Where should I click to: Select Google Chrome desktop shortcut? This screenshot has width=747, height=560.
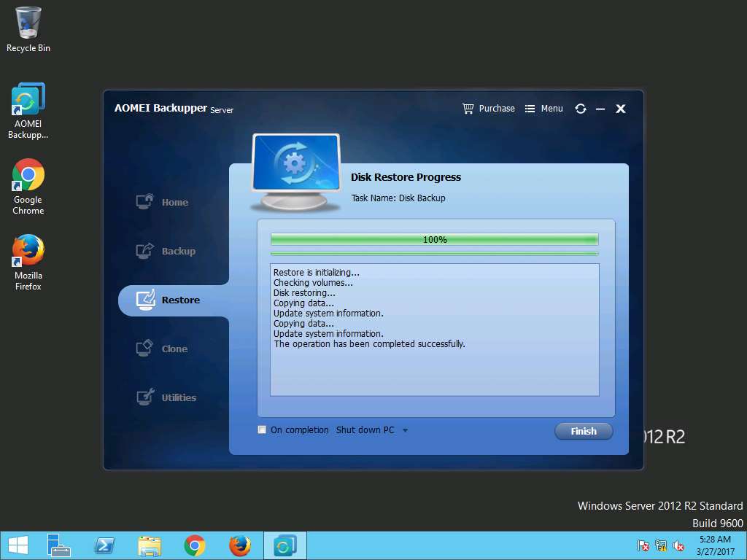click(x=28, y=187)
